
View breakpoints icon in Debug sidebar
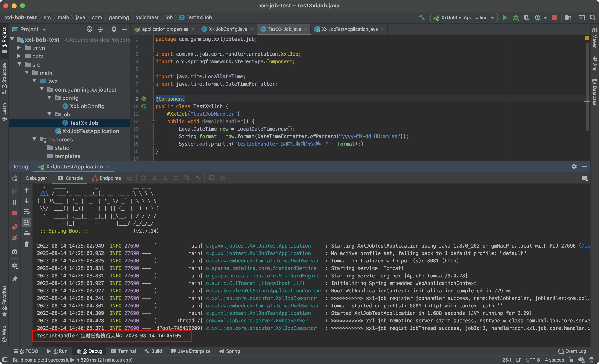(15, 227)
